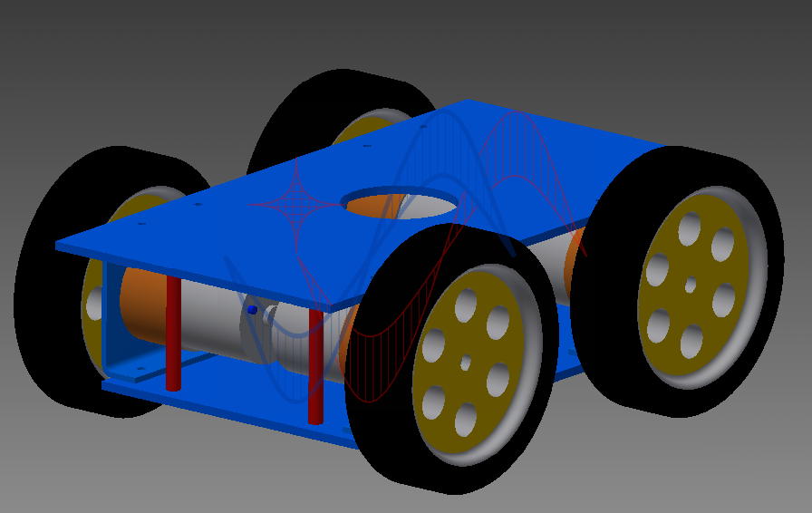This screenshot has width=812, height=513.
Task: Click center axle hole of rightmost wheel hub
Action: click(x=691, y=285)
